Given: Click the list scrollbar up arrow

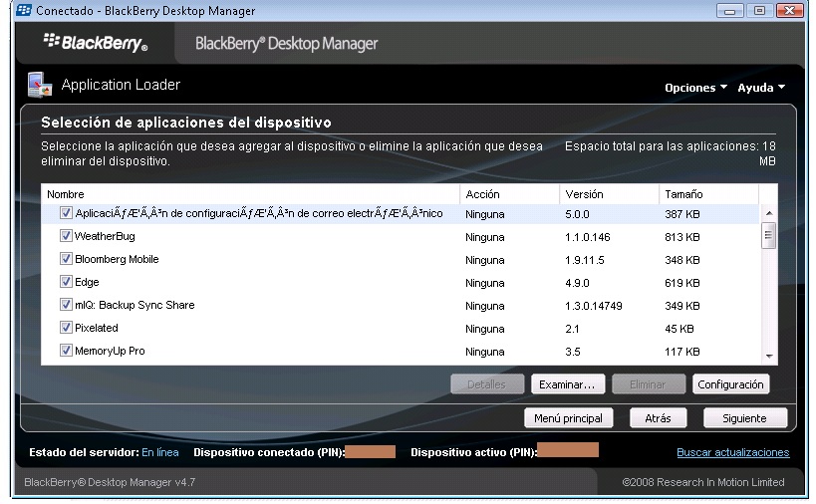Looking at the screenshot, I should [x=768, y=213].
